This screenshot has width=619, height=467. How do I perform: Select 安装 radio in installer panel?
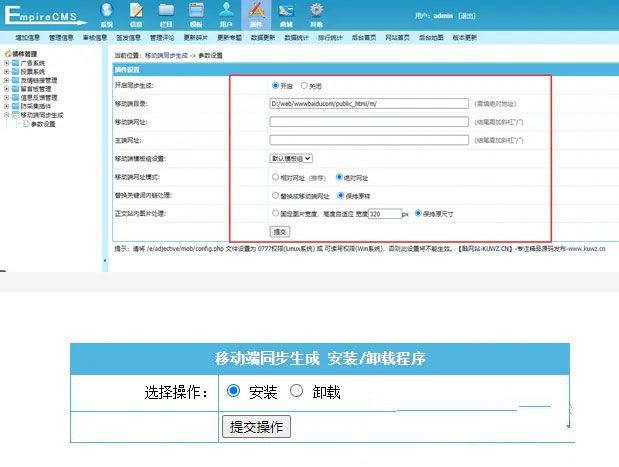pos(233,391)
